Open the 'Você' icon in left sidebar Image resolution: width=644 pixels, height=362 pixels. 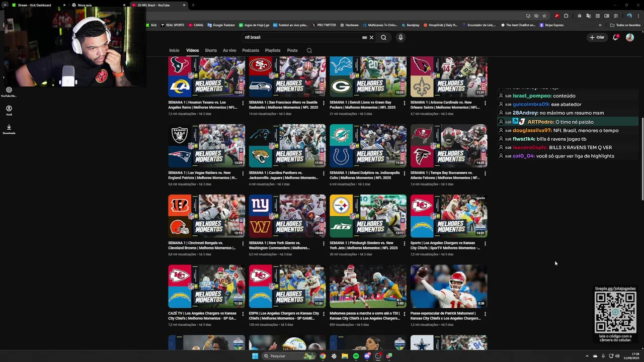(9, 110)
